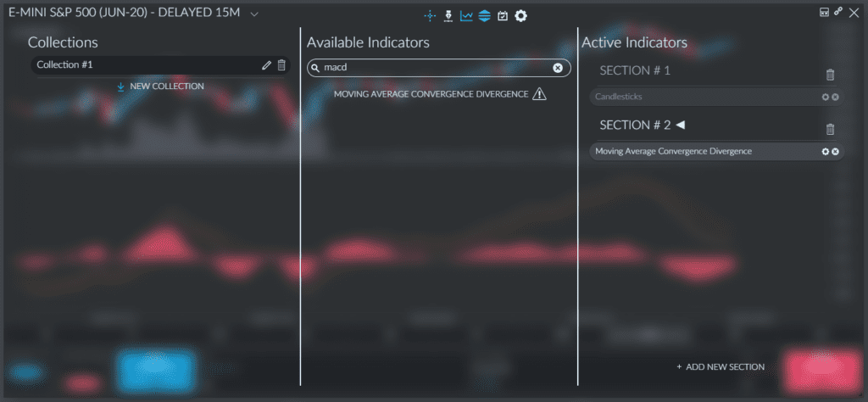Open the indicators layers icon
868x402 pixels.
tap(484, 16)
